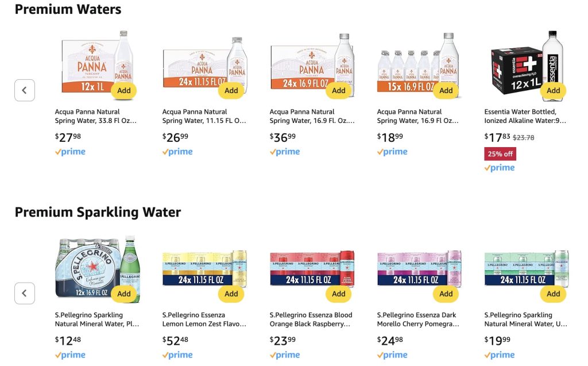Screen dimensions: 588x366
Task: Add Acqua Panna 24x 11.15 FL OZ pack
Action: click(231, 90)
